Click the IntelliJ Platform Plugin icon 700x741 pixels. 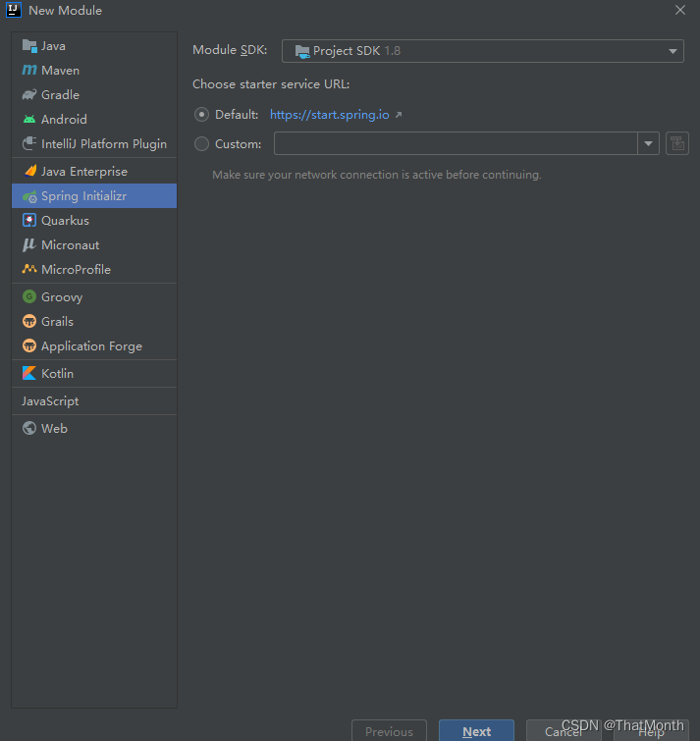tap(29, 143)
